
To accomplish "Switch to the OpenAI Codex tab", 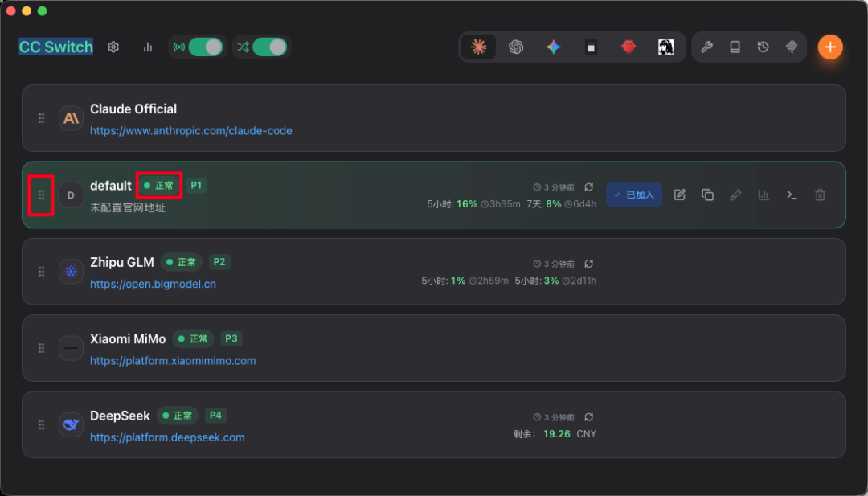I will pyautogui.click(x=516, y=47).
